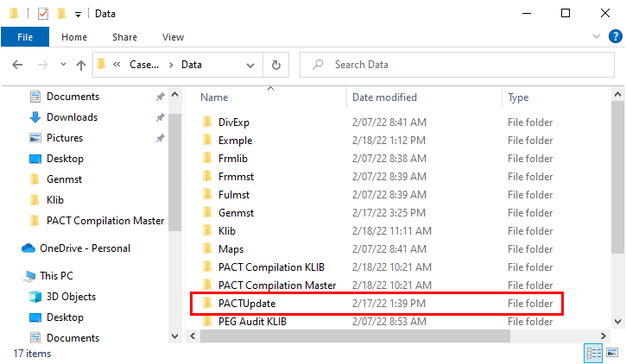Switch to the View ribbon tab

173,37
